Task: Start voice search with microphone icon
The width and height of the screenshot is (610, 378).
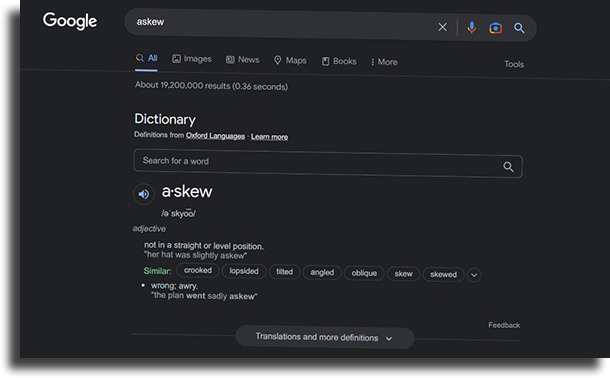Action: [x=472, y=28]
